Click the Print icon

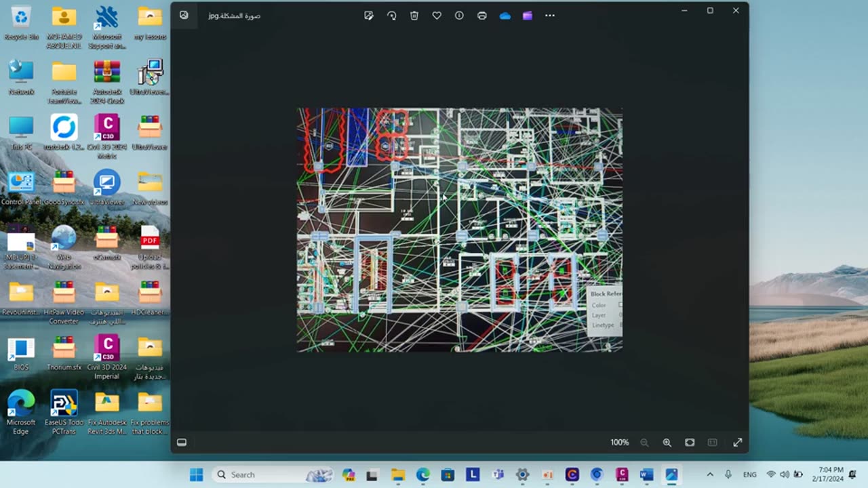(x=482, y=16)
